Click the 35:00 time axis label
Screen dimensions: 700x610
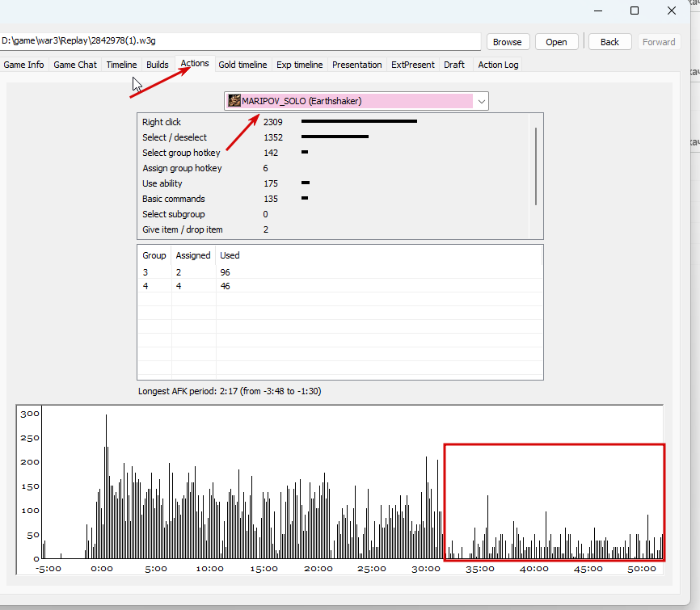[480, 569]
